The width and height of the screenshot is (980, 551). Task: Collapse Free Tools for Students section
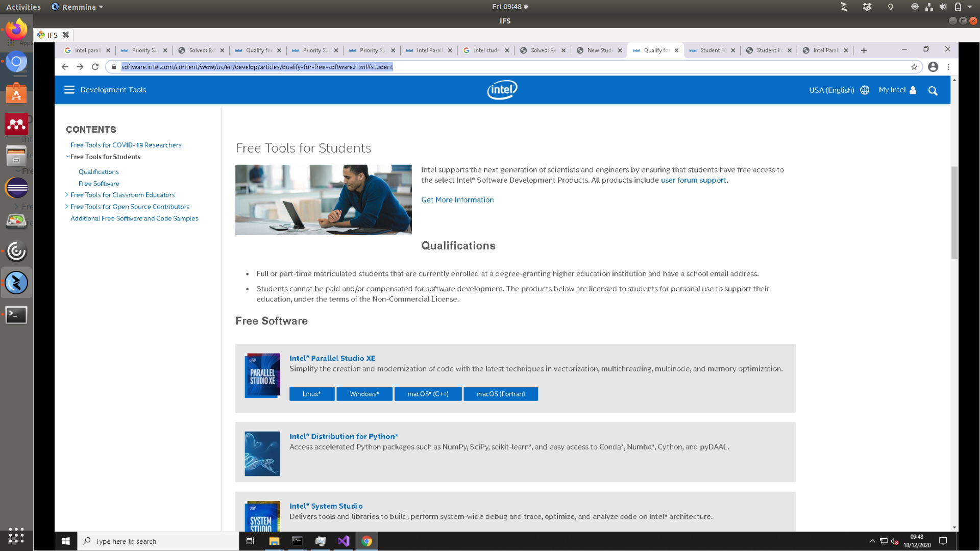(67, 157)
